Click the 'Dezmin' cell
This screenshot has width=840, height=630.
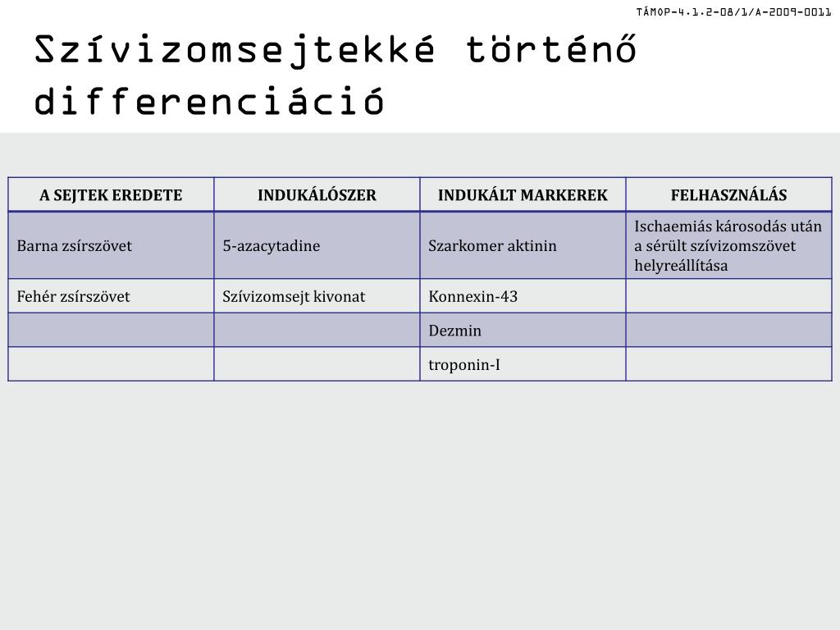[x=523, y=330]
